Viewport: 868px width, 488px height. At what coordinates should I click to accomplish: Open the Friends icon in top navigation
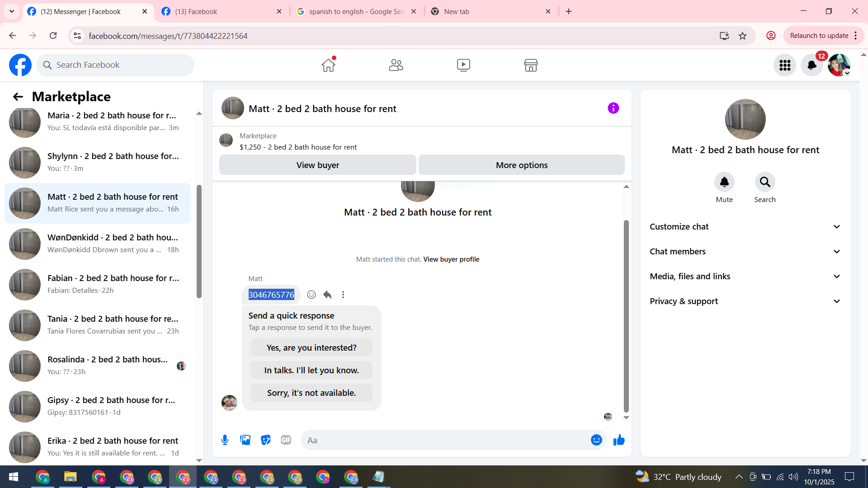click(x=396, y=65)
